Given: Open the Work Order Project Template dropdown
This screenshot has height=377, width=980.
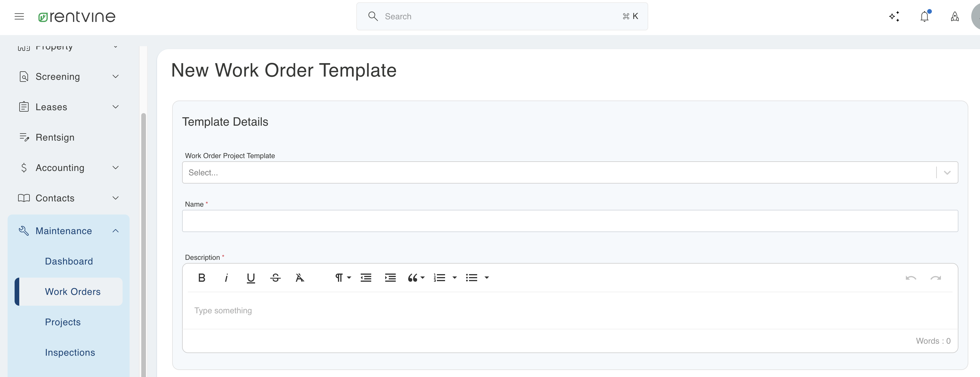Looking at the screenshot, I should pyautogui.click(x=569, y=172).
